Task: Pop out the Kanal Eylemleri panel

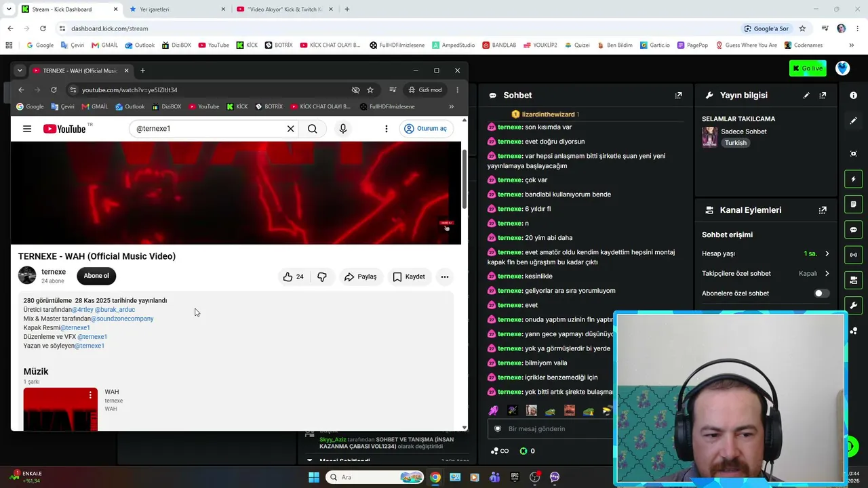Action: point(823,210)
